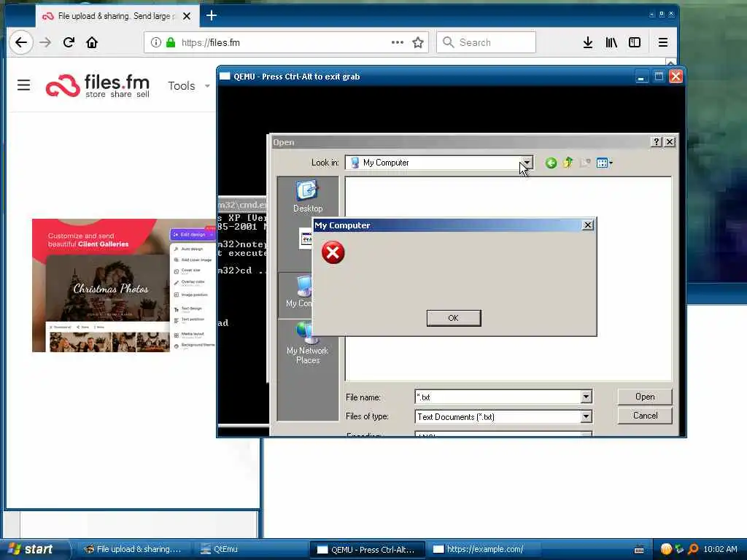Go to the browser Home page
Viewport: 747px width, 560px height.
(92, 42)
